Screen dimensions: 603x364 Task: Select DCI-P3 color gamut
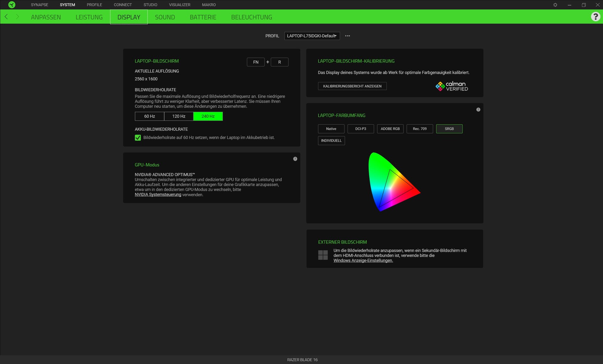[361, 129]
